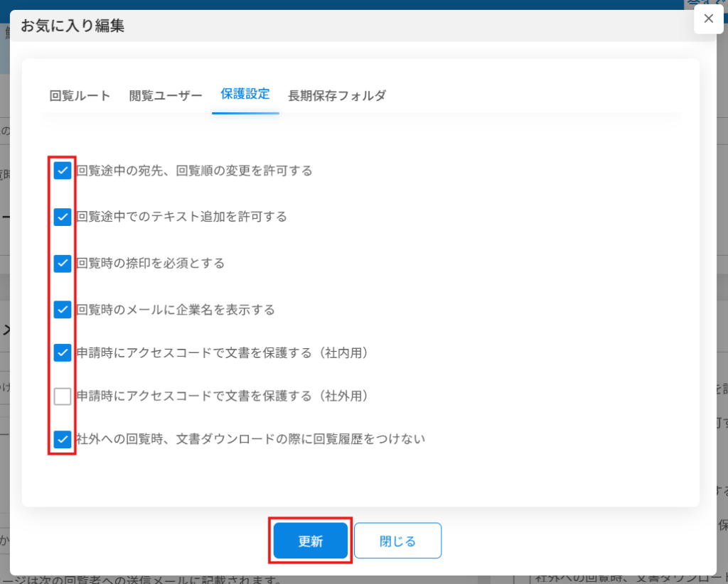
Task: Open the 閲覧ユーザー tab
Action: [x=166, y=96]
